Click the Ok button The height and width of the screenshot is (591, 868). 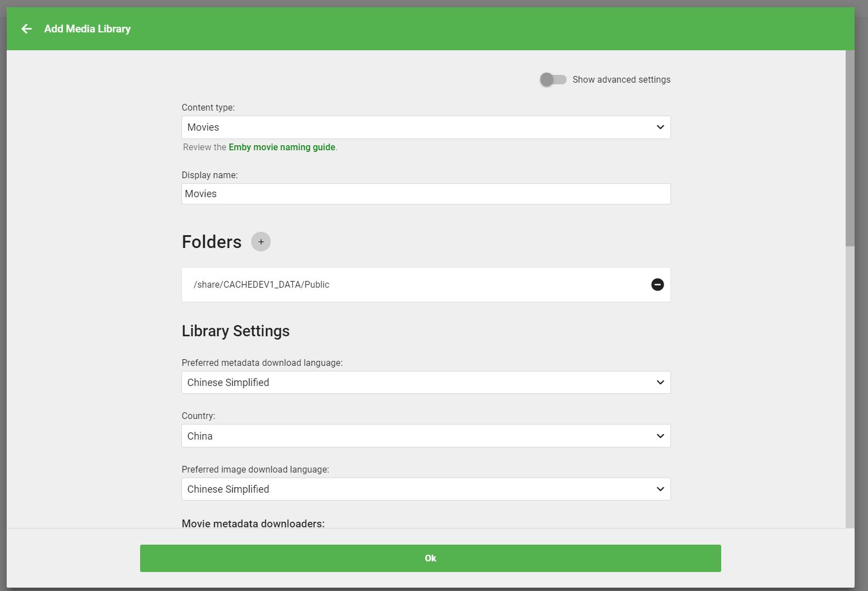[x=430, y=558]
